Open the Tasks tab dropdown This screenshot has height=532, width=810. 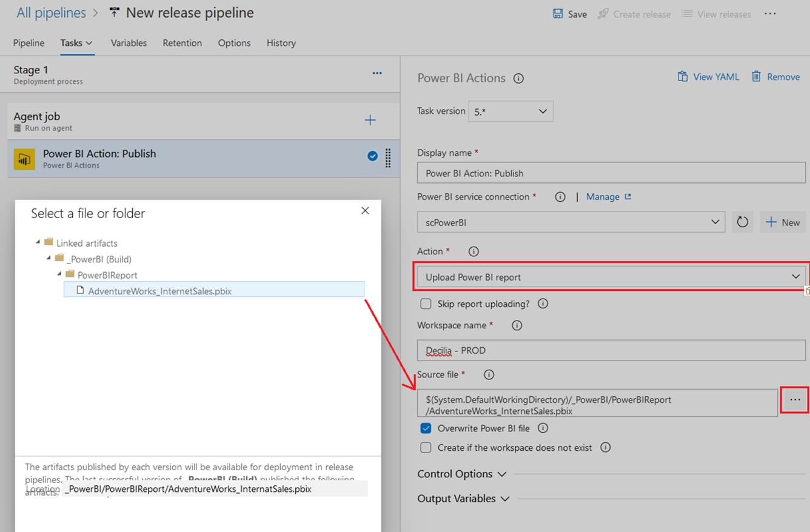click(76, 43)
